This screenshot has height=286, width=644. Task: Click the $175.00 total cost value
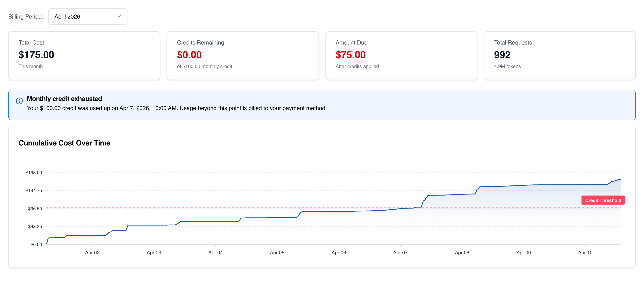pyautogui.click(x=36, y=55)
